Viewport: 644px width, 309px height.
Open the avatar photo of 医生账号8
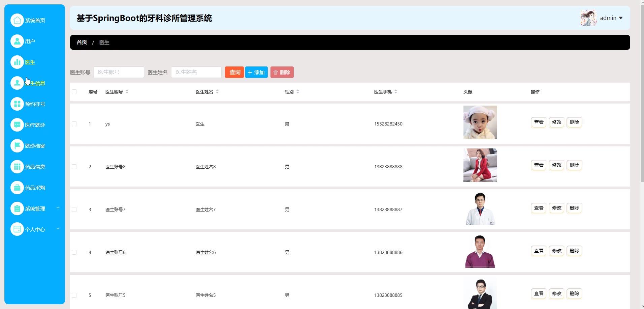(x=480, y=165)
